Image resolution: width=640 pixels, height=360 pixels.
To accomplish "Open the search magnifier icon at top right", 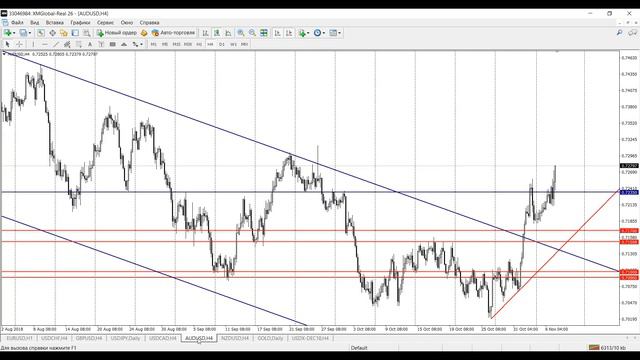I will 620,33.
